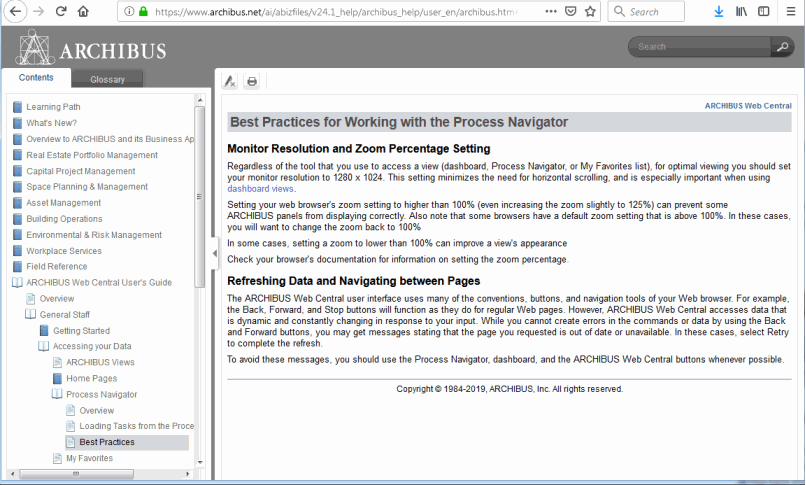
Task: Open the Library icon in Firefox toolbar
Action: [x=742, y=12]
